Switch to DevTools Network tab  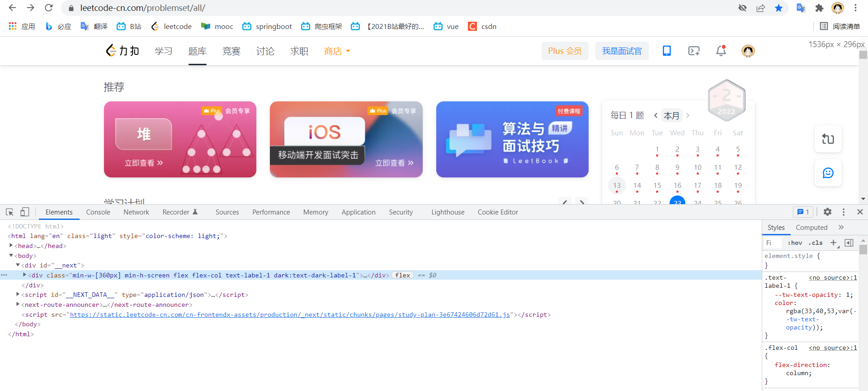click(136, 212)
